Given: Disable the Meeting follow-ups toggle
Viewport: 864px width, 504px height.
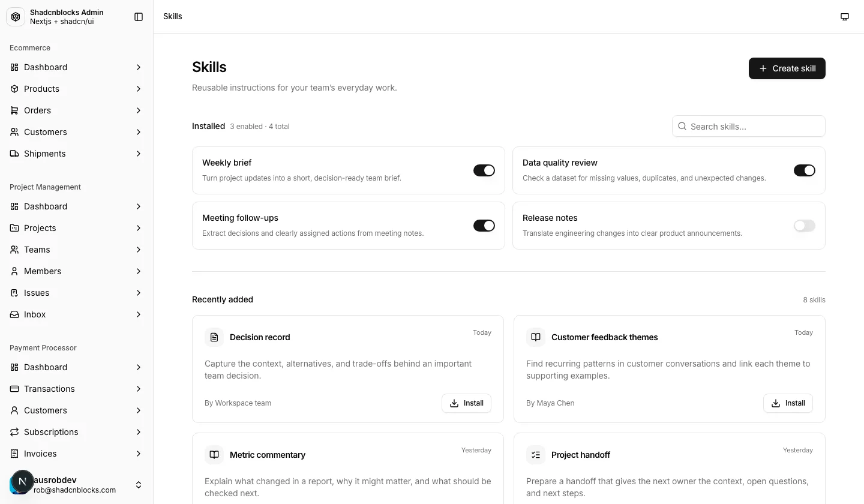Looking at the screenshot, I should click(x=484, y=226).
